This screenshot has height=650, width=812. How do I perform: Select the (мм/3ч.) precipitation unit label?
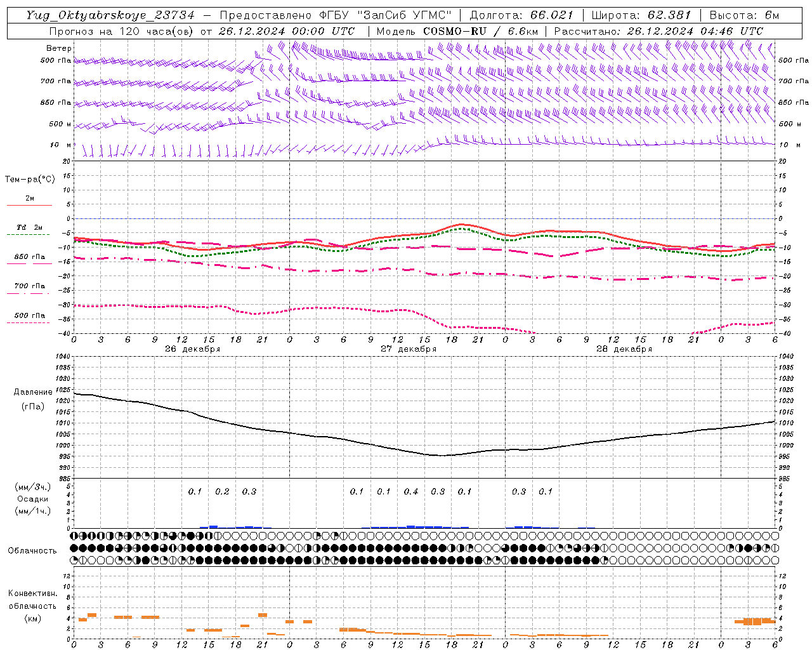32,487
